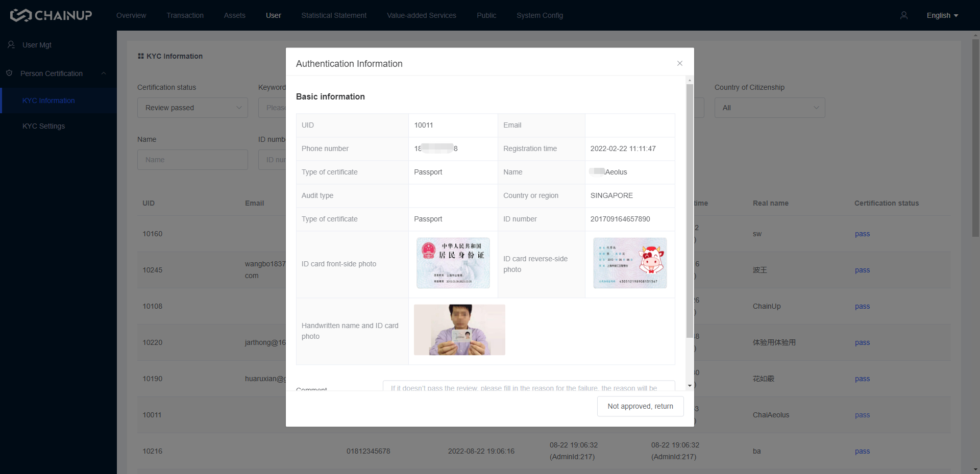Expand the English language dropdown
Screen dimensions: 980x474
click(x=942, y=15)
